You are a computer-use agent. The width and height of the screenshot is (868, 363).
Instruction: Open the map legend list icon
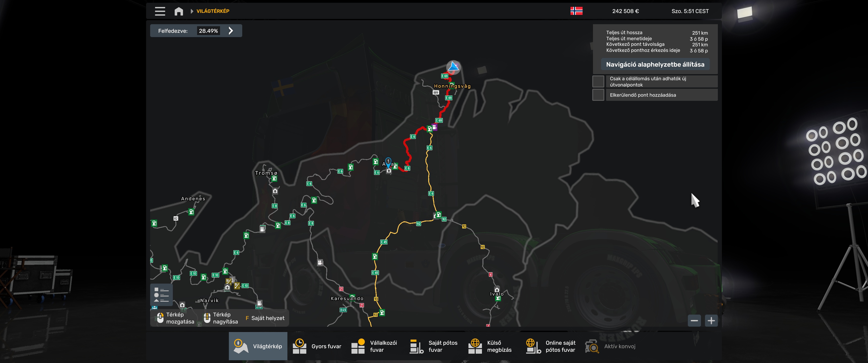[x=161, y=294]
